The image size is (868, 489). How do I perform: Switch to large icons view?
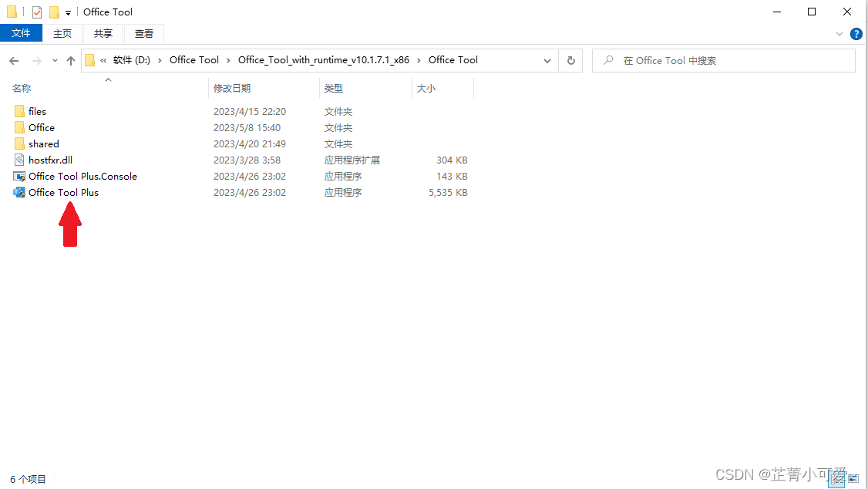click(x=853, y=478)
